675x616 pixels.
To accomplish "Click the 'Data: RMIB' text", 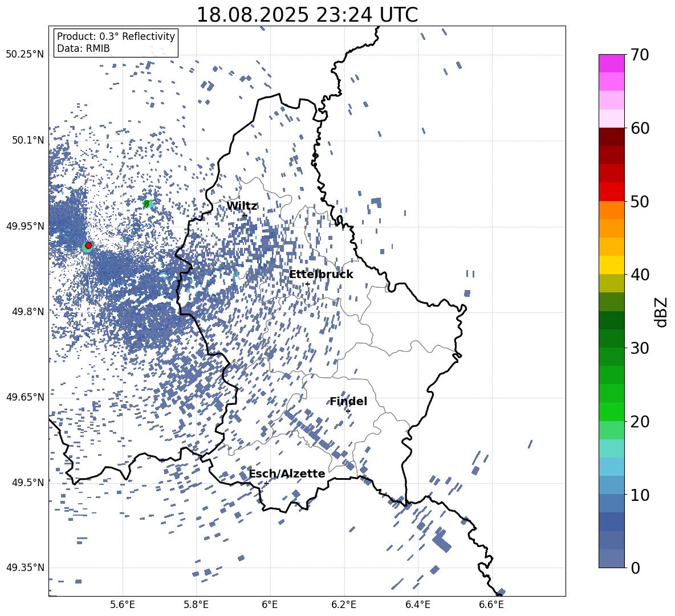I will click(83, 48).
